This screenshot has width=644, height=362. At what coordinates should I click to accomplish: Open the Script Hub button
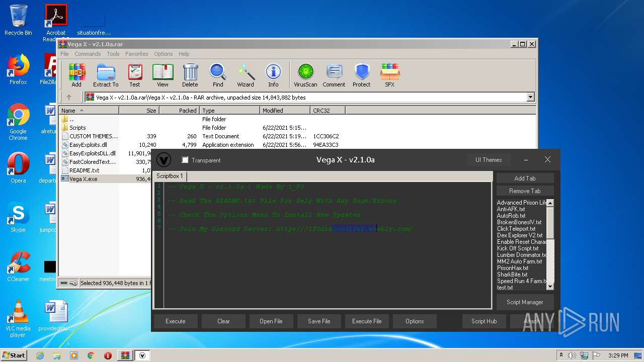click(x=484, y=321)
